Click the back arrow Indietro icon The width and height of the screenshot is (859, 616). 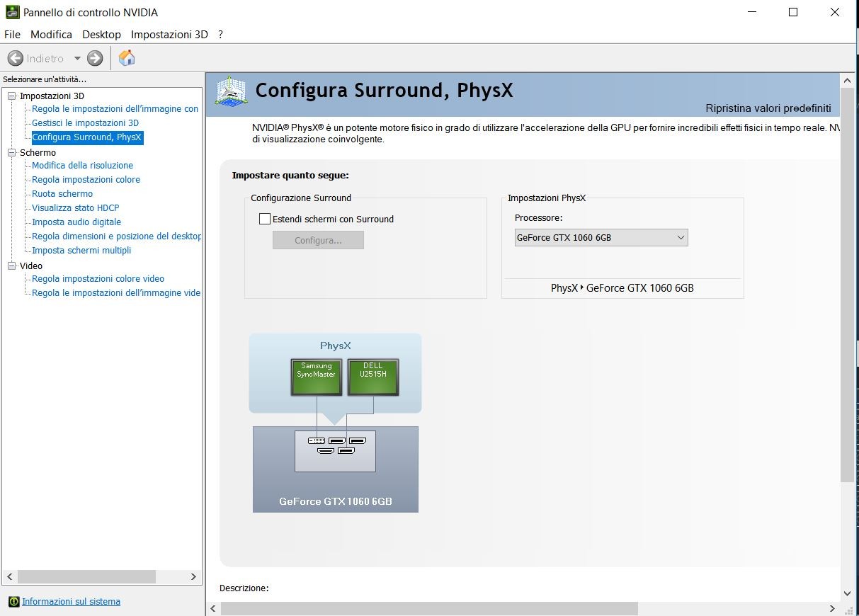[x=16, y=58]
